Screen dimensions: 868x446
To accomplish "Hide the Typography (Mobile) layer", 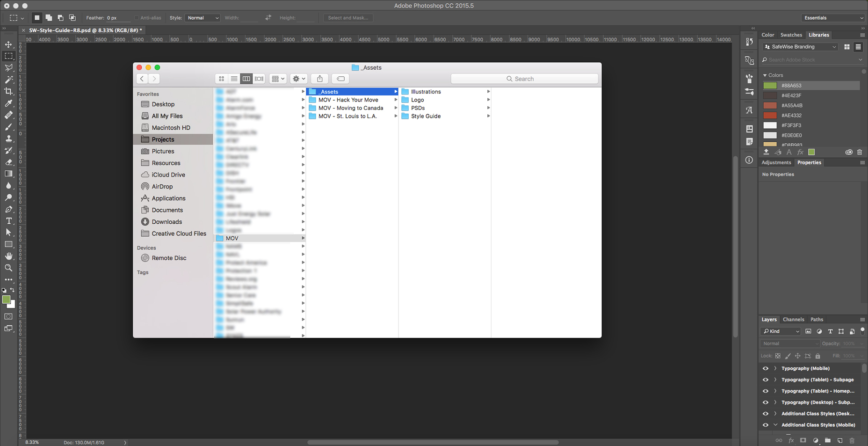I will (x=766, y=368).
